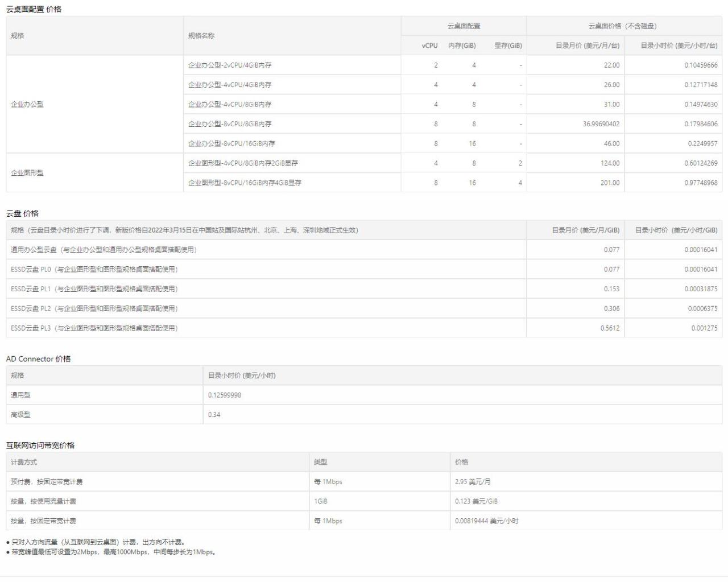Image resolution: width=728 pixels, height=582 pixels.
Task: Select the 企业办公型-4vCPU/8GiB内存 spec name
Action: (230, 105)
